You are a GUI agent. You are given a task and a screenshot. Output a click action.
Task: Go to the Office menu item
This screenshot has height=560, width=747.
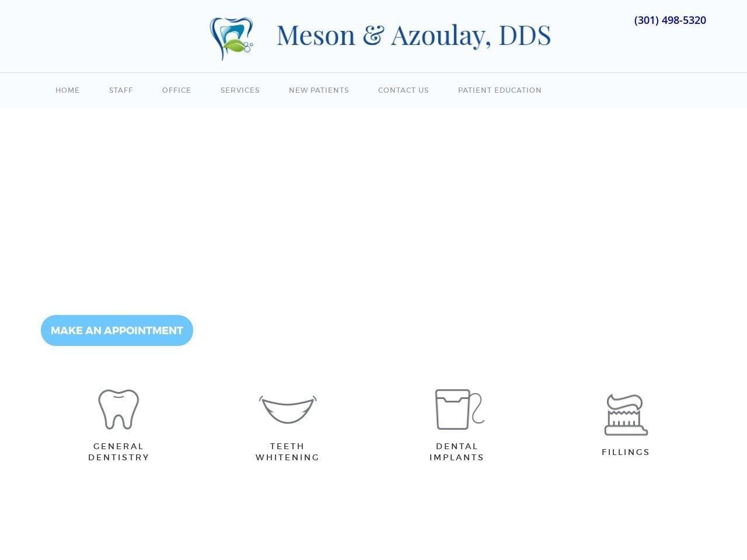click(x=177, y=90)
